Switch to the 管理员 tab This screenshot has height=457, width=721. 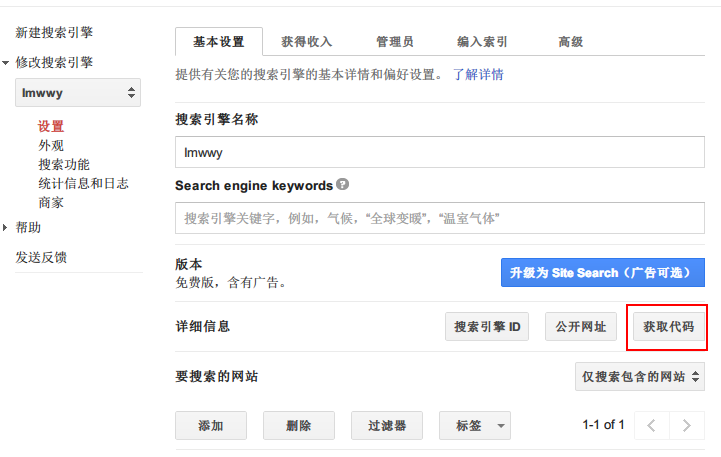coord(395,42)
